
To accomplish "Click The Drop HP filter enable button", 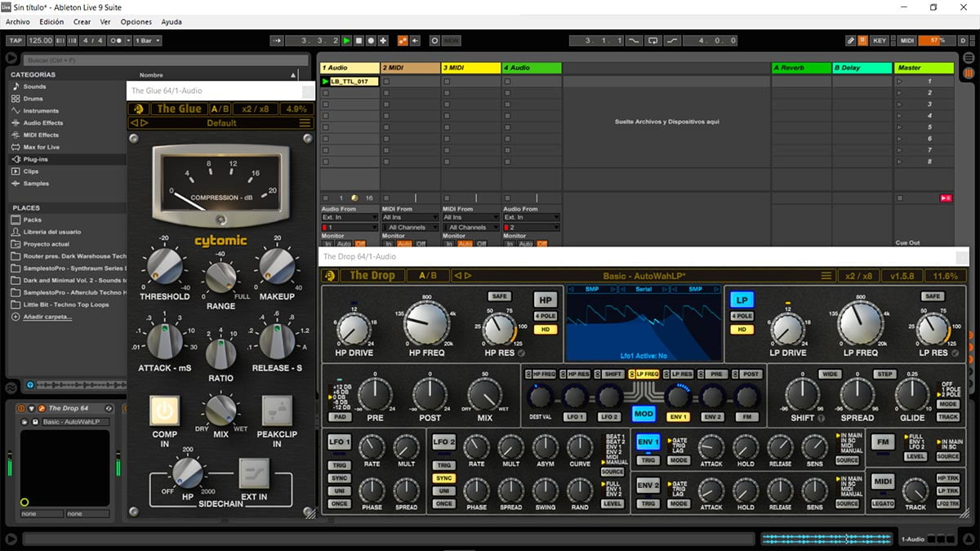I will click(544, 300).
